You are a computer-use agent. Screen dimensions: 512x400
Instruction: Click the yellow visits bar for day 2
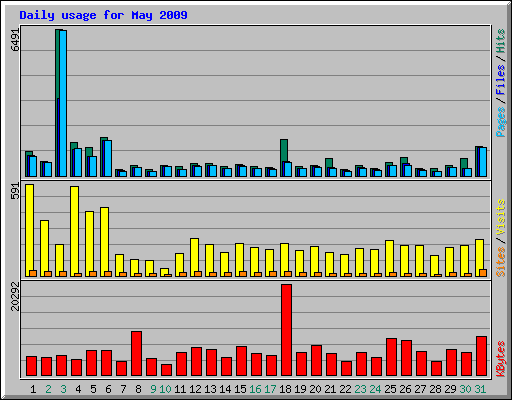tap(44, 248)
